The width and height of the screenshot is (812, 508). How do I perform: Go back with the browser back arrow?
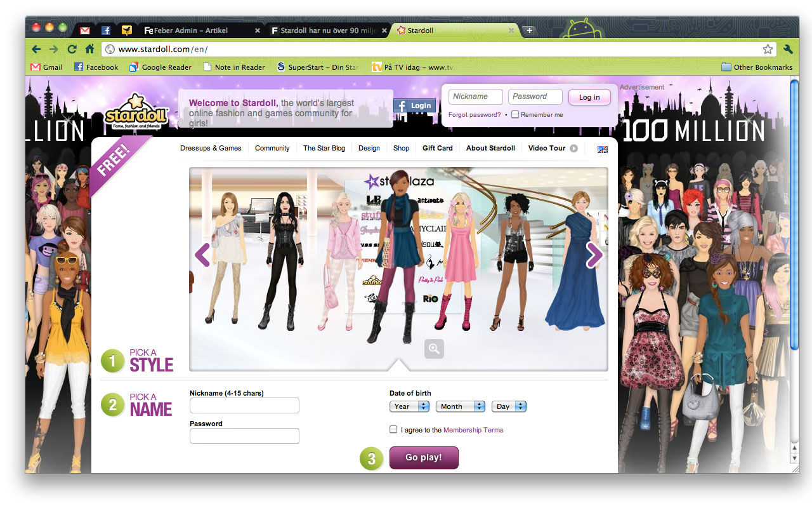[x=36, y=49]
